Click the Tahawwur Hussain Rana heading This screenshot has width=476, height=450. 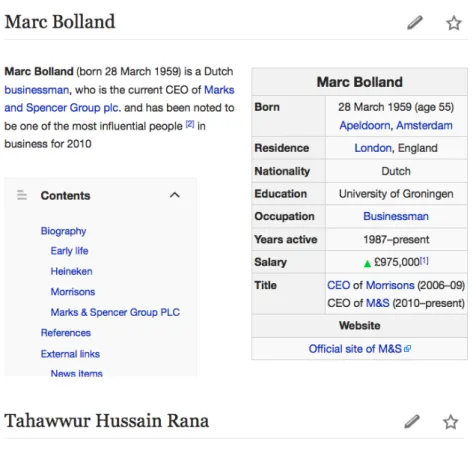point(107,421)
